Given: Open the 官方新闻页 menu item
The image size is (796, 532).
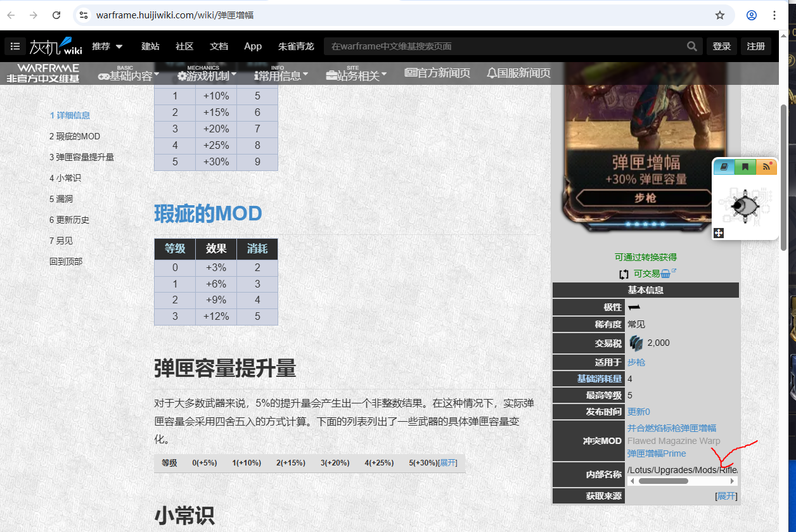Looking at the screenshot, I should coord(438,73).
